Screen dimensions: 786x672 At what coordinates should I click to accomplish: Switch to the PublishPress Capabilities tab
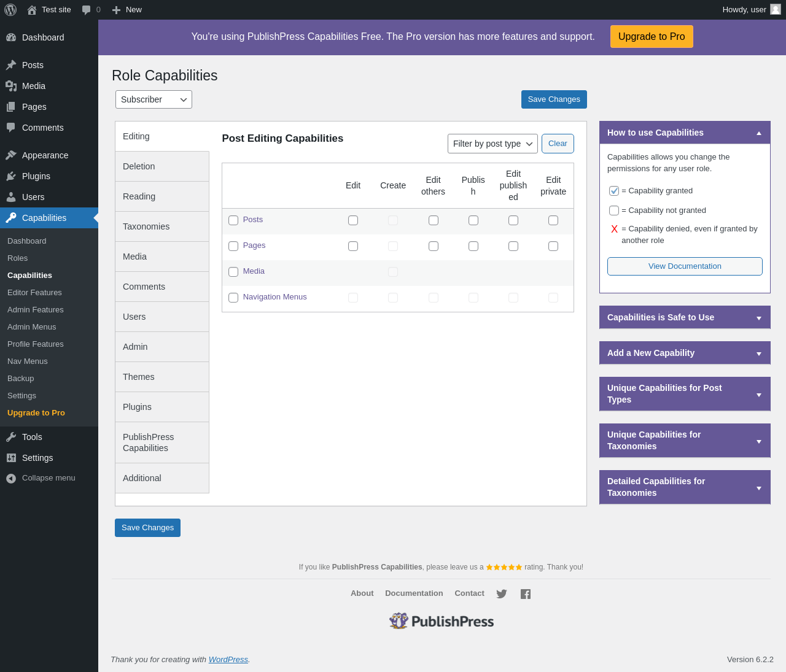click(x=162, y=442)
